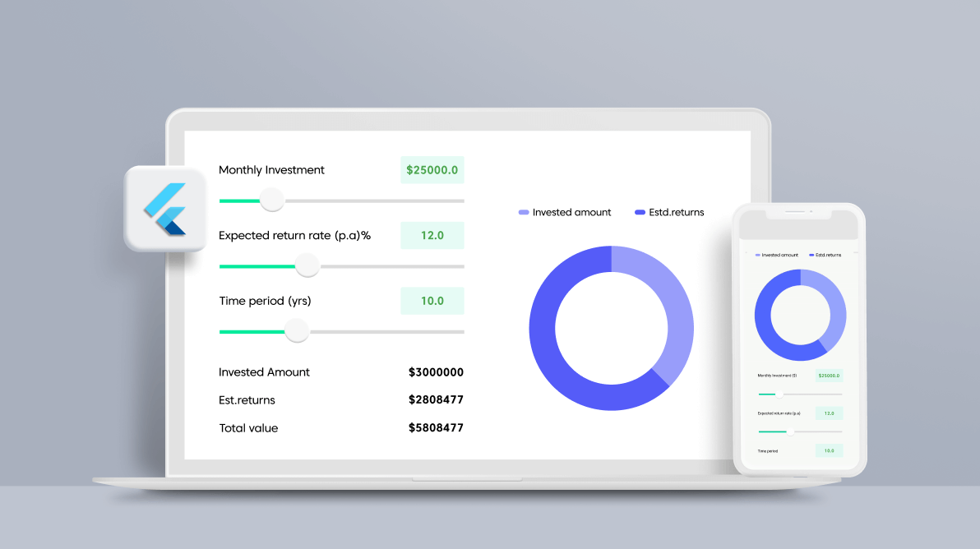Tap Invested amount legend on the phone
The height and width of the screenshot is (549, 980).
[x=776, y=255]
